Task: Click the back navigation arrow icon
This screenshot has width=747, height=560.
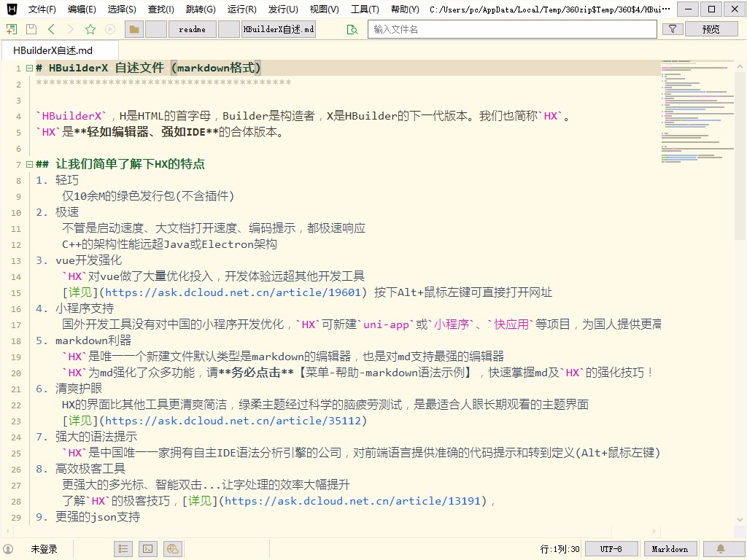Action: click(x=52, y=30)
